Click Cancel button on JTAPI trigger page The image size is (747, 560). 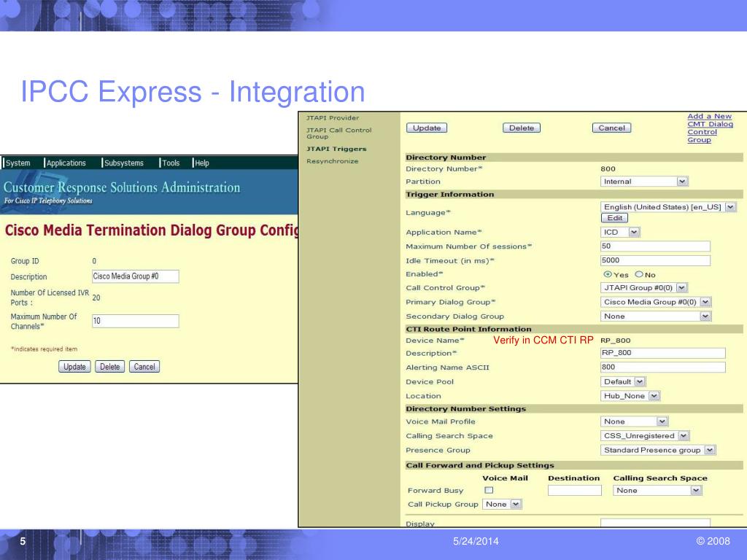[612, 128]
